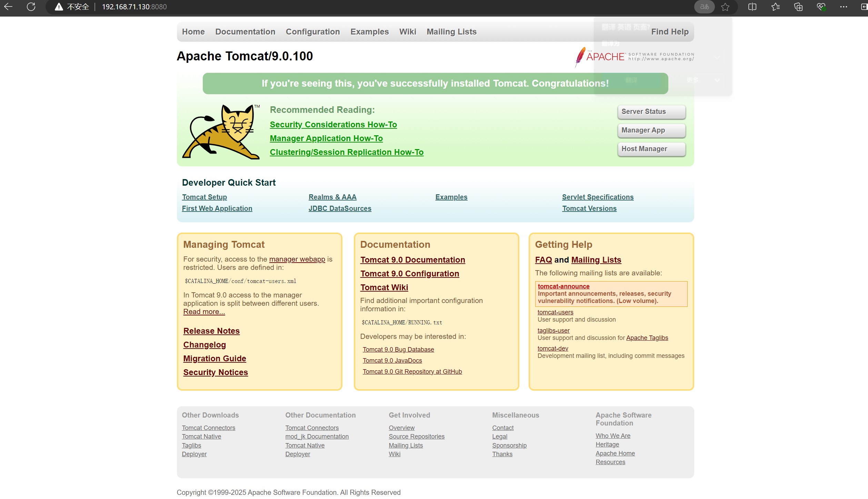Open the Migration Guide link
This screenshot has height=499, width=868.
[x=214, y=359]
